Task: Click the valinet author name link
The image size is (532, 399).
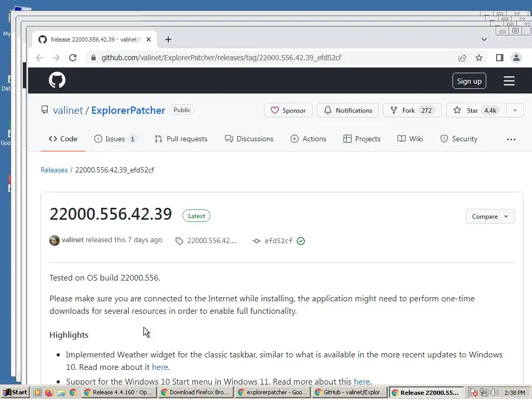Action: pyautogui.click(x=73, y=240)
